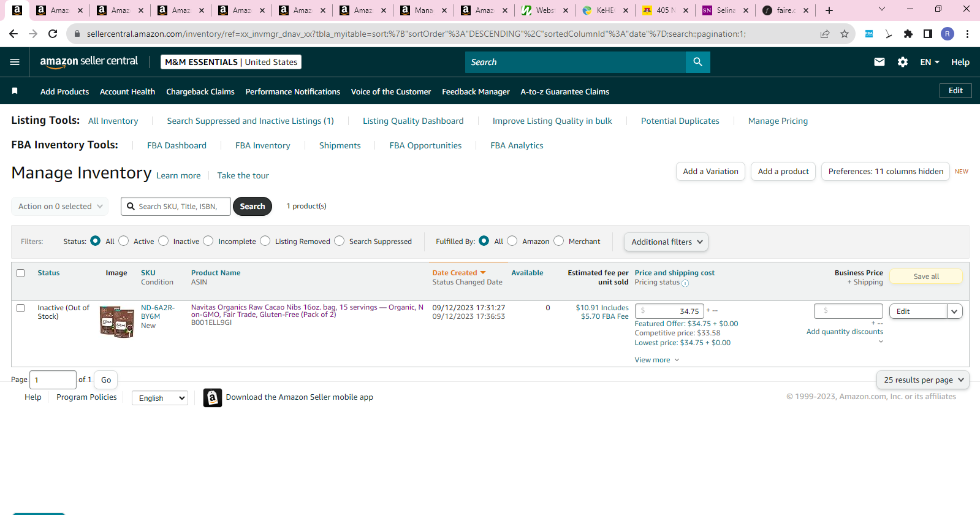980x515 pixels.
Task: Open the browser tab search chevron
Action: pos(882,9)
